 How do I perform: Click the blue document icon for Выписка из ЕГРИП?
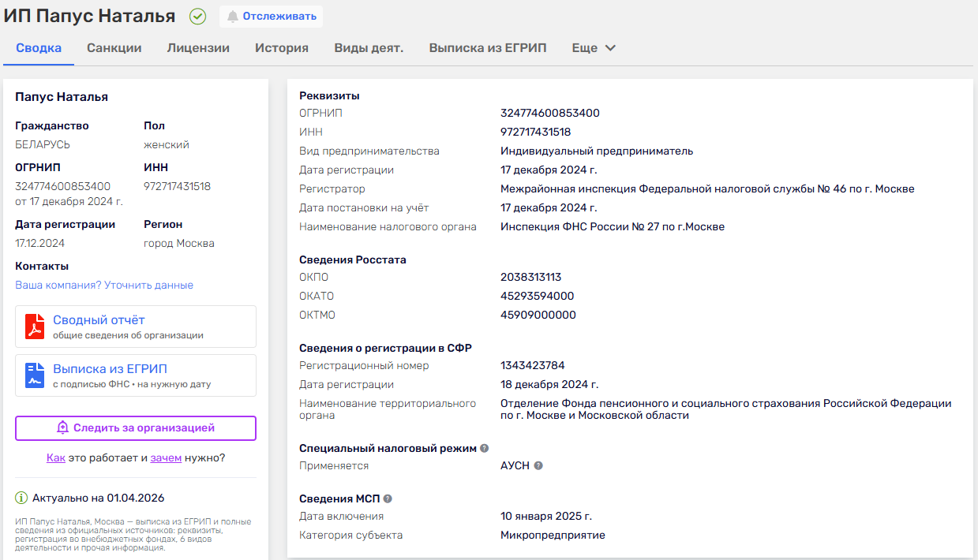tap(35, 375)
